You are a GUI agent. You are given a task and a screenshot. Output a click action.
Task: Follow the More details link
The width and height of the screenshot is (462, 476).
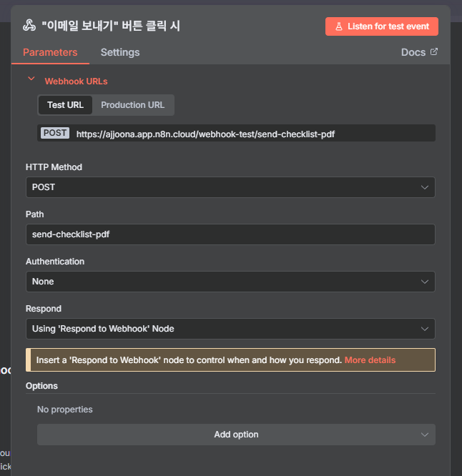point(370,360)
